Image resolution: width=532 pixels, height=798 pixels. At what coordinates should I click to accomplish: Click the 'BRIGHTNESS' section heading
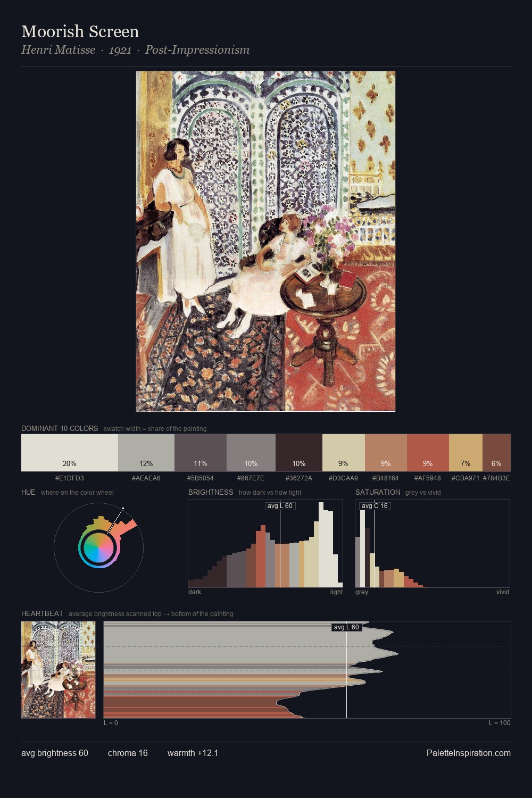(211, 492)
